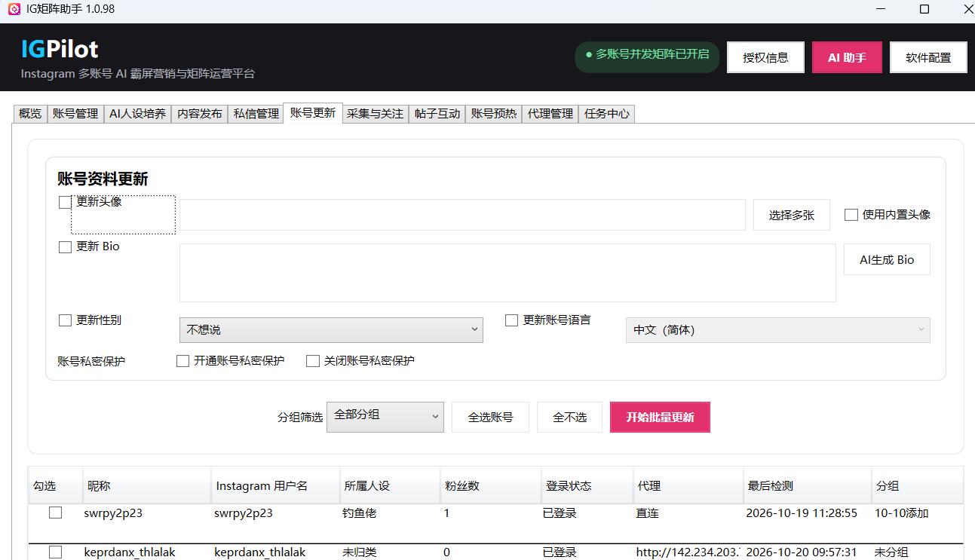This screenshot has width=975, height=560.
Task: Enable 使用内置头像 checkbox
Action: click(x=851, y=215)
